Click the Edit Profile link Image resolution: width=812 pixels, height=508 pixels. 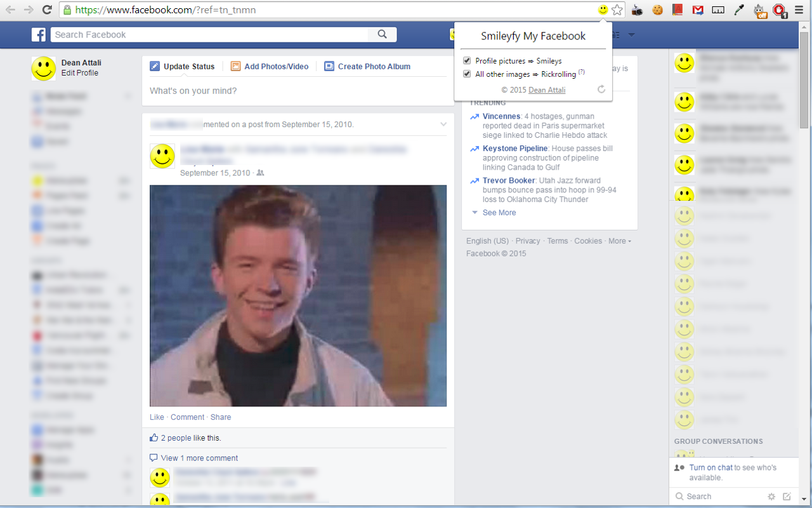click(80, 73)
